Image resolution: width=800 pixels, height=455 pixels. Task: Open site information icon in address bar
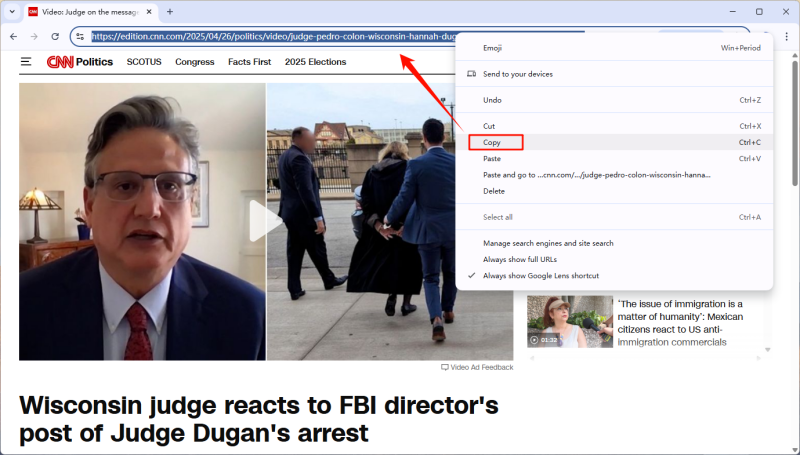pos(80,36)
